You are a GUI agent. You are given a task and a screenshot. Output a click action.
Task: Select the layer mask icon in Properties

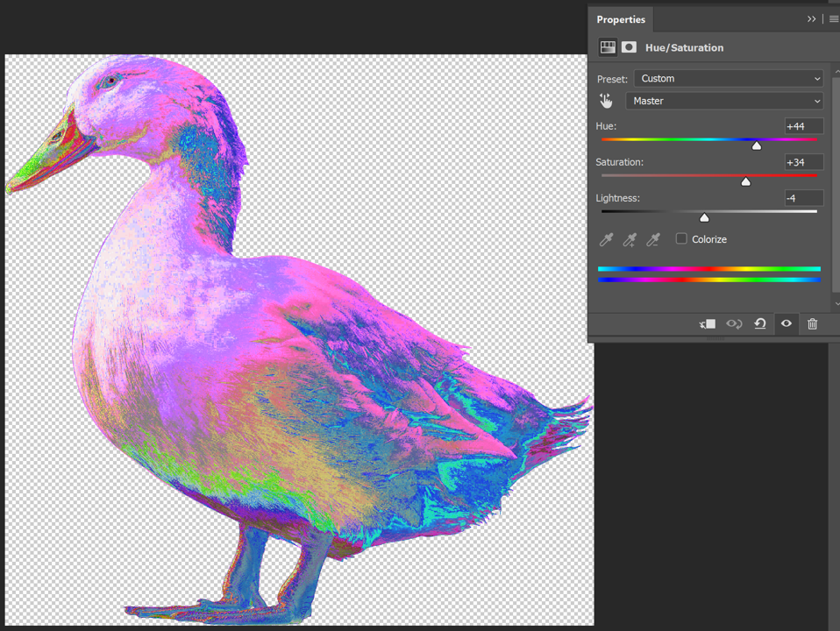tap(629, 47)
